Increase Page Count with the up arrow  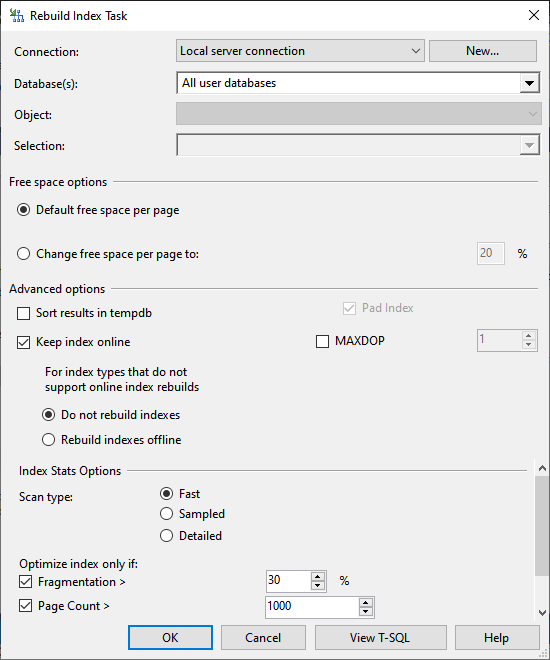366,603
